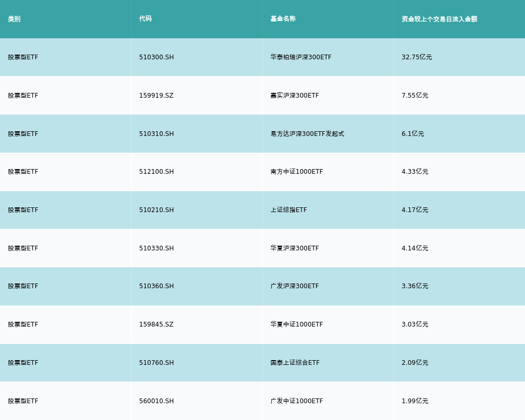This screenshot has width=525, height=420.
Task: Select fund name 华夏沪深300ETF
Action: coord(295,248)
